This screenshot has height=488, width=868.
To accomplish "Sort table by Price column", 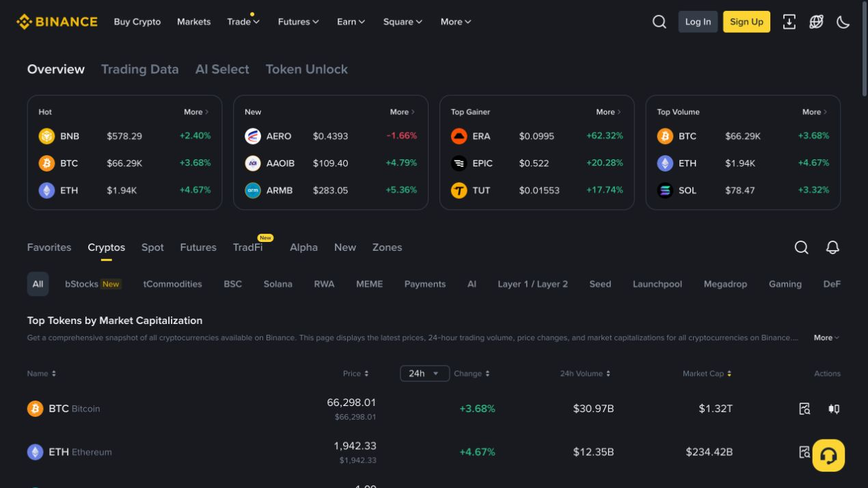I will (x=356, y=374).
